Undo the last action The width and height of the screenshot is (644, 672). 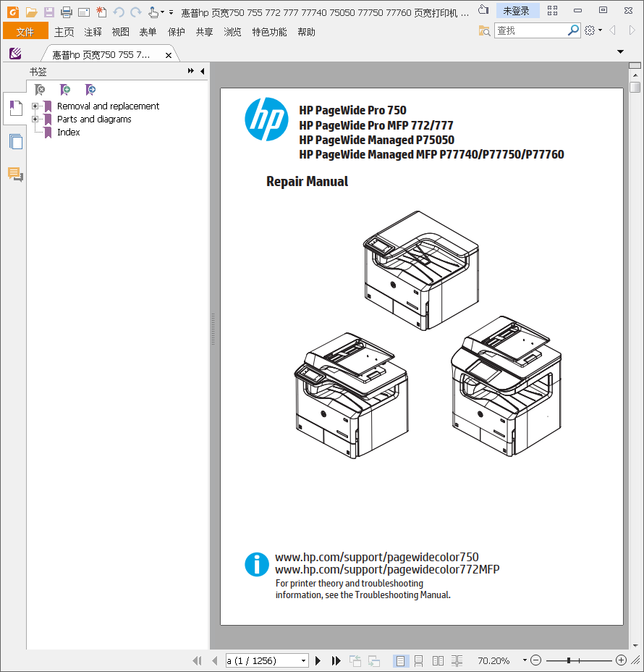[x=119, y=12]
